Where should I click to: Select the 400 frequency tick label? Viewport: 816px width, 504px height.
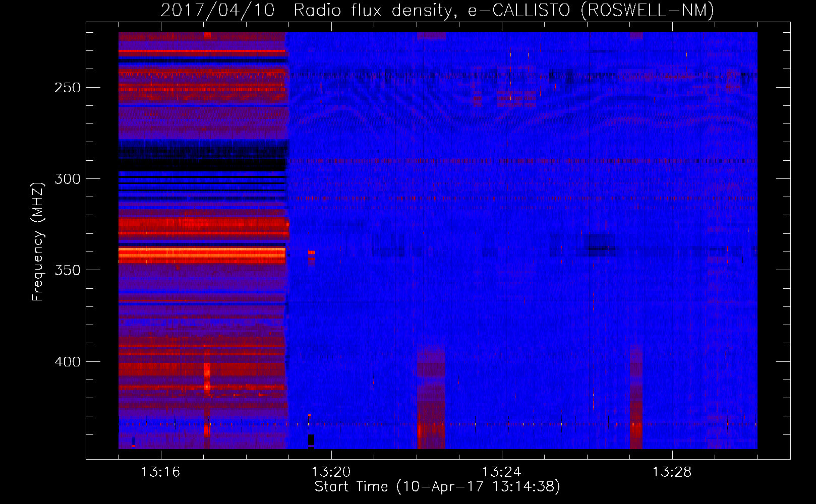tap(68, 362)
